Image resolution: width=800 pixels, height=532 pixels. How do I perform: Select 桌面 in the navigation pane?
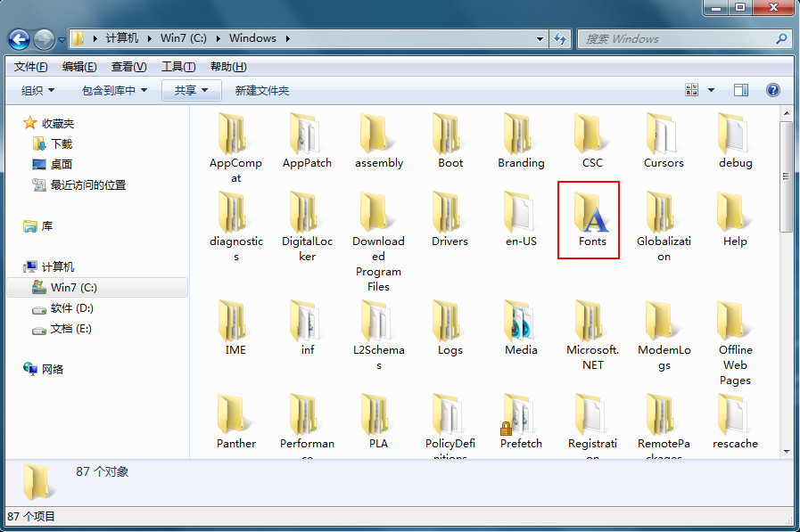coord(52,165)
